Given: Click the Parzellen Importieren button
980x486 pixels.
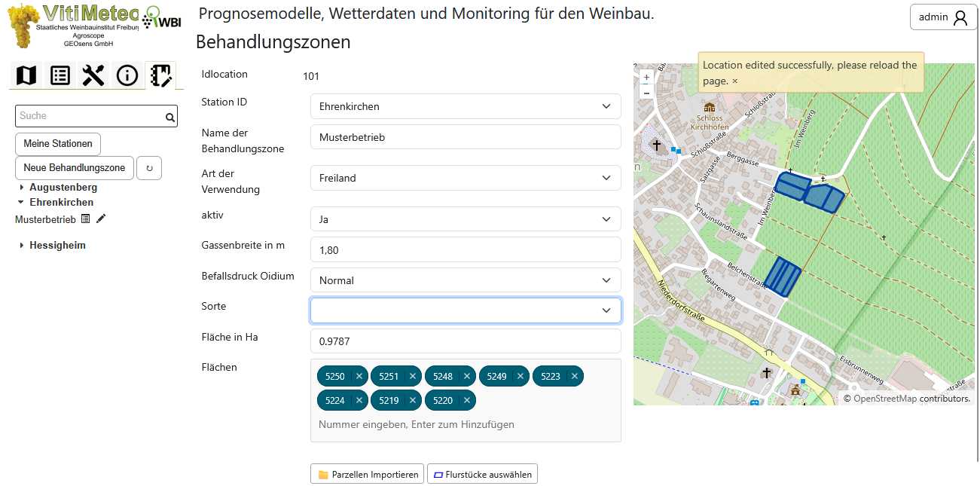Looking at the screenshot, I should (x=367, y=475).
